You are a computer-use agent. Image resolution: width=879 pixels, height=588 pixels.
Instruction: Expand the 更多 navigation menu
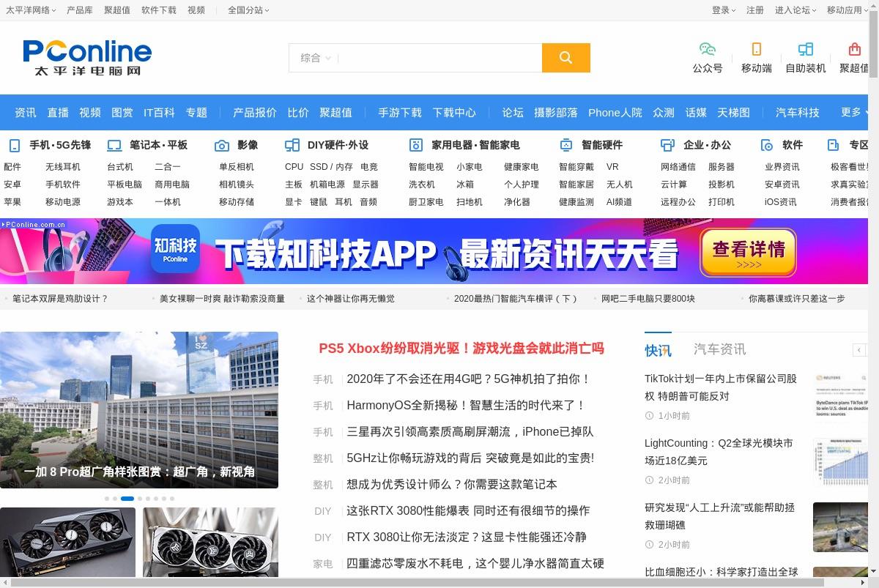coord(856,112)
